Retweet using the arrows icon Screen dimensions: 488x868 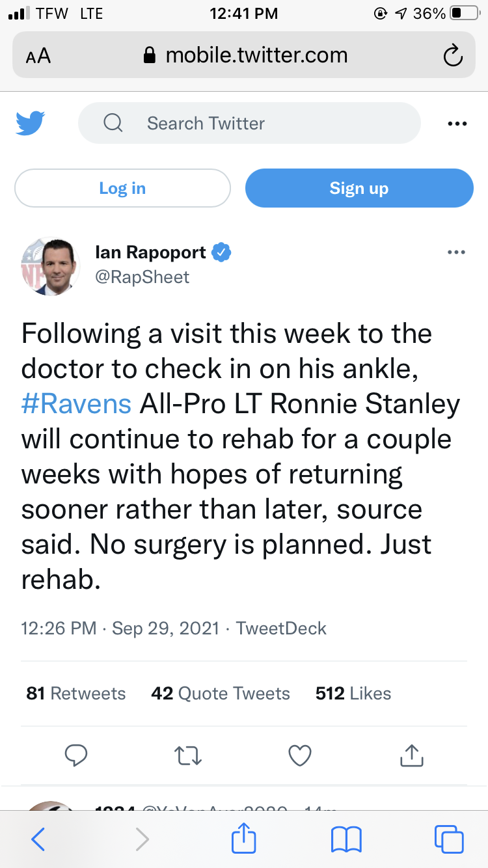click(189, 755)
